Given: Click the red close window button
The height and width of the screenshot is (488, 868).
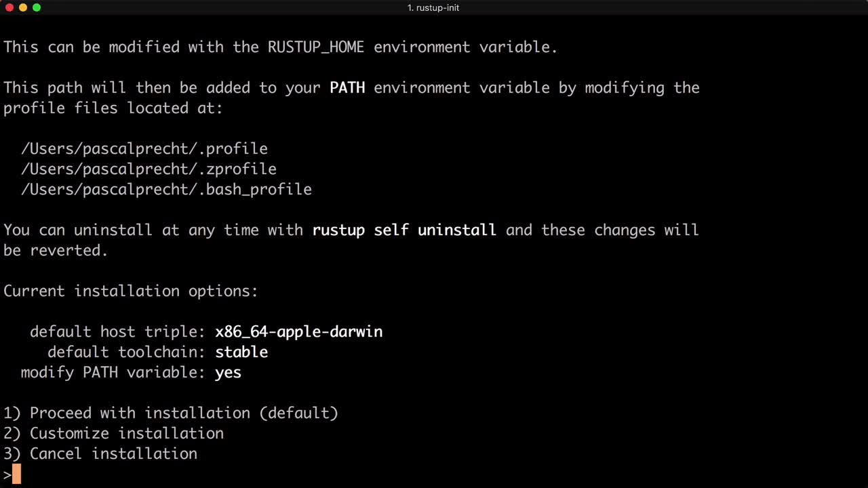Looking at the screenshot, I should point(9,7).
